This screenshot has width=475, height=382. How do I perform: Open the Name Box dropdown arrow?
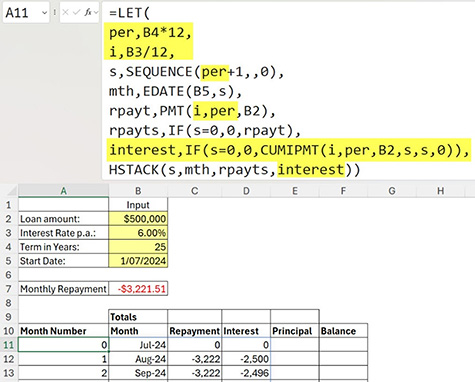pos(44,13)
